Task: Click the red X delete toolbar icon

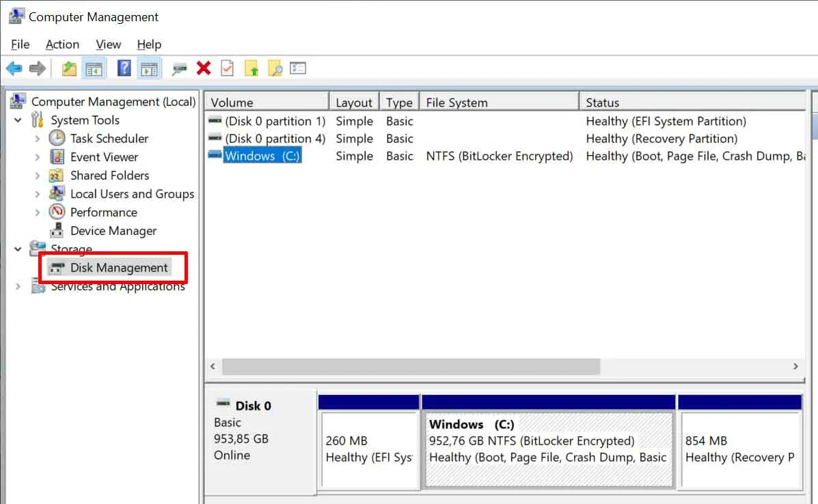Action: (204, 68)
